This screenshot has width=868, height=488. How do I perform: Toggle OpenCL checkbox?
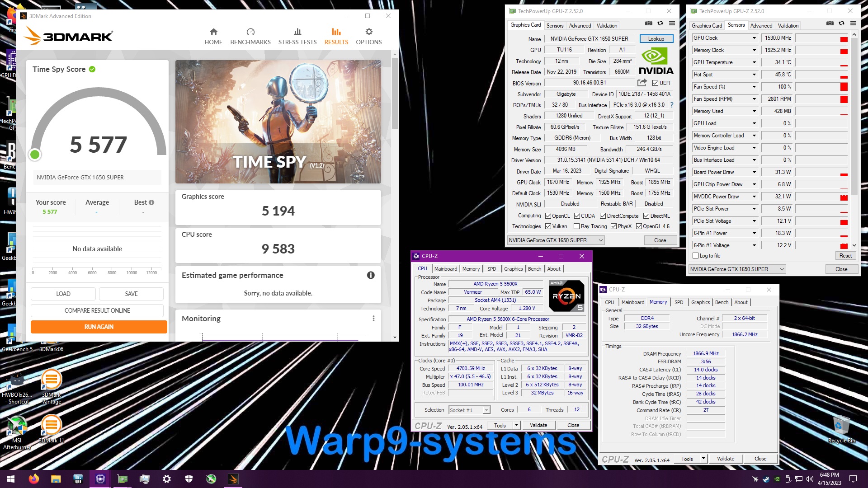(548, 216)
